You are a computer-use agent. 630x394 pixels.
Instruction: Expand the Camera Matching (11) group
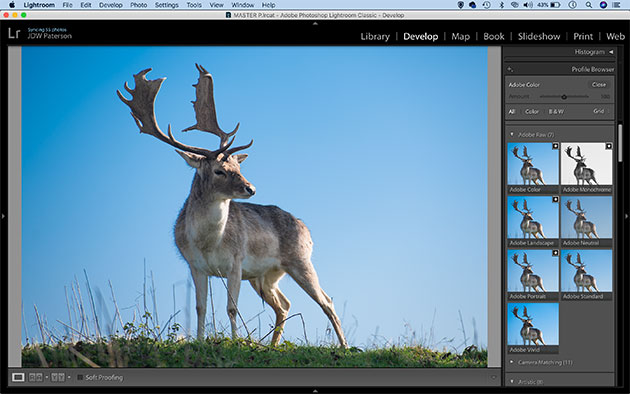click(x=512, y=362)
